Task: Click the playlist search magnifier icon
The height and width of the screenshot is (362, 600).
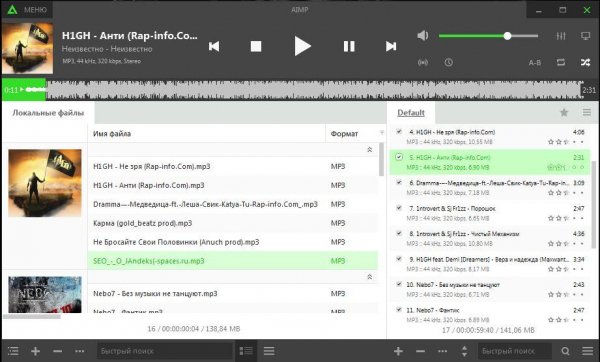Action: click(x=565, y=351)
